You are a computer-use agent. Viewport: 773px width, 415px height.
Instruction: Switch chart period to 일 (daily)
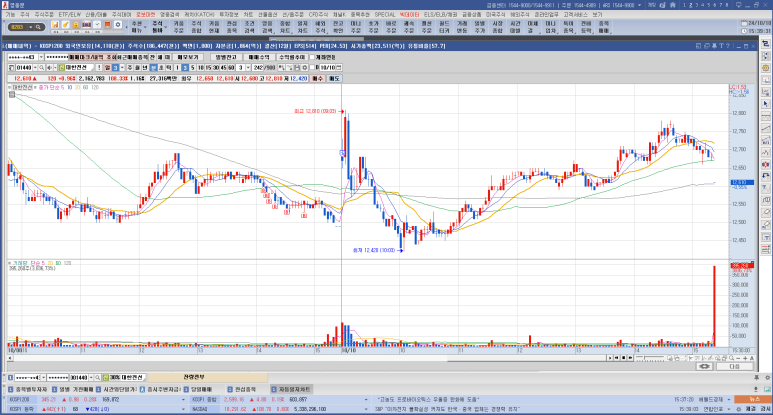click(107, 68)
